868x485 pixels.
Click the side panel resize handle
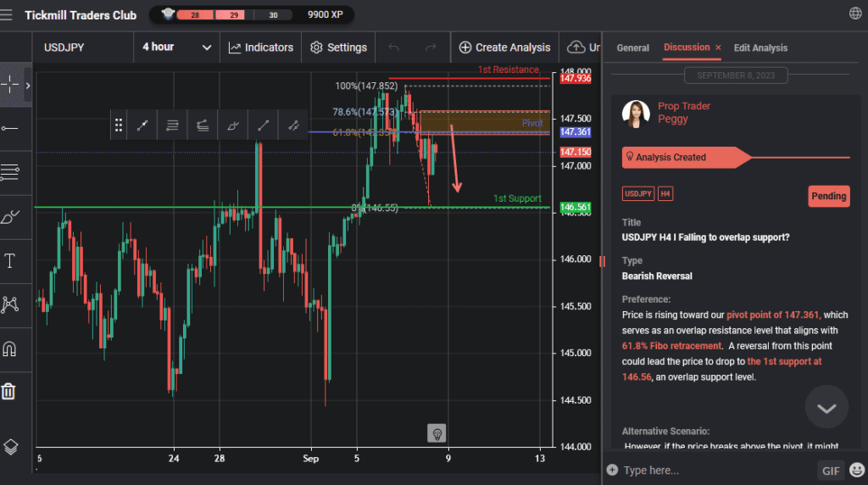coord(602,261)
